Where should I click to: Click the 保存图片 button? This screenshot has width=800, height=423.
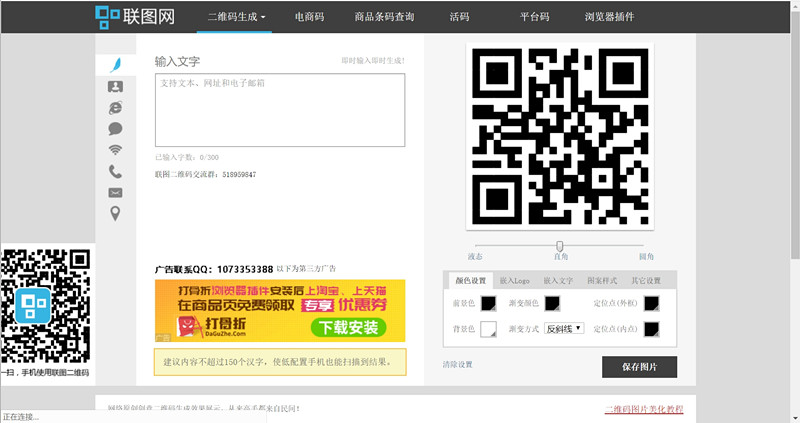coord(639,367)
